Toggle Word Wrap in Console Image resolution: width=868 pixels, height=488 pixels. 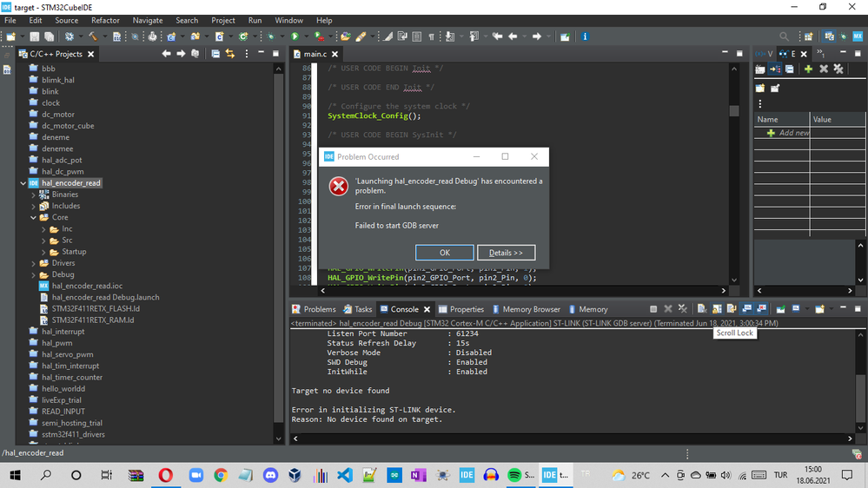(732, 309)
